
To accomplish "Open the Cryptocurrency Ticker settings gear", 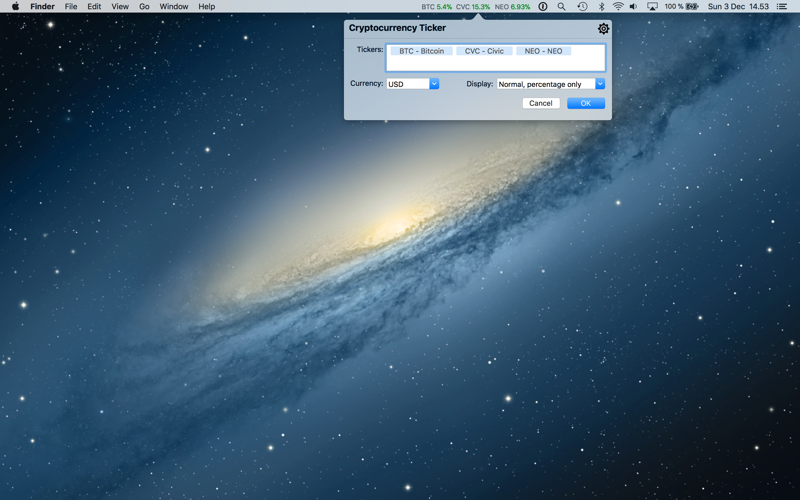I will (x=603, y=29).
